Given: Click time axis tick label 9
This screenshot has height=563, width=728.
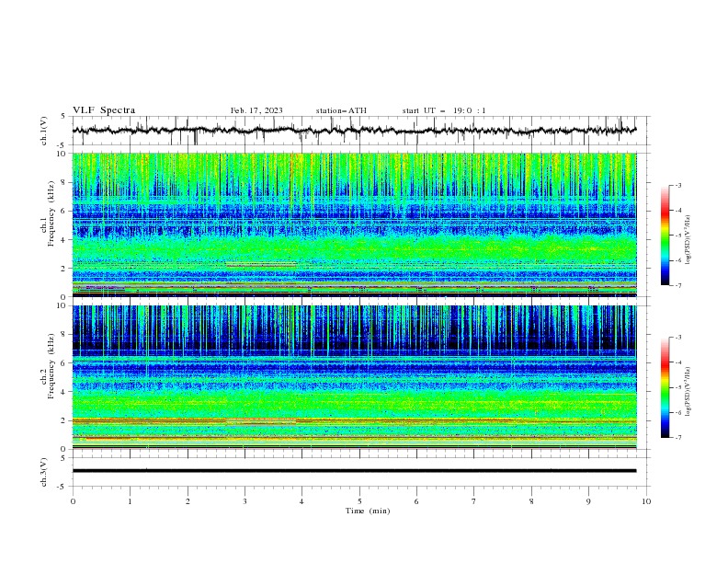Looking at the screenshot, I should [588, 501].
